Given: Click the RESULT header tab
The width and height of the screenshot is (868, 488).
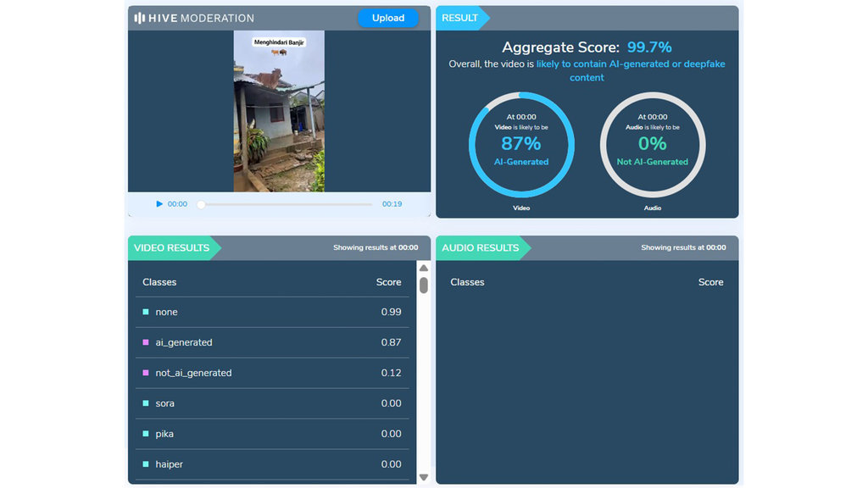Looking at the screenshot, I should 463,18.
